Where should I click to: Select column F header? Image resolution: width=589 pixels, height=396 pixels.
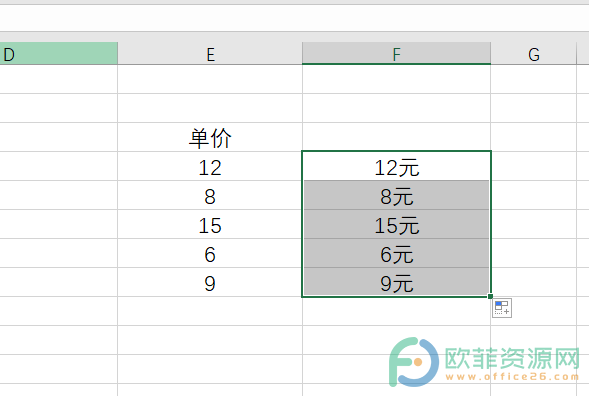pos(396,53)
